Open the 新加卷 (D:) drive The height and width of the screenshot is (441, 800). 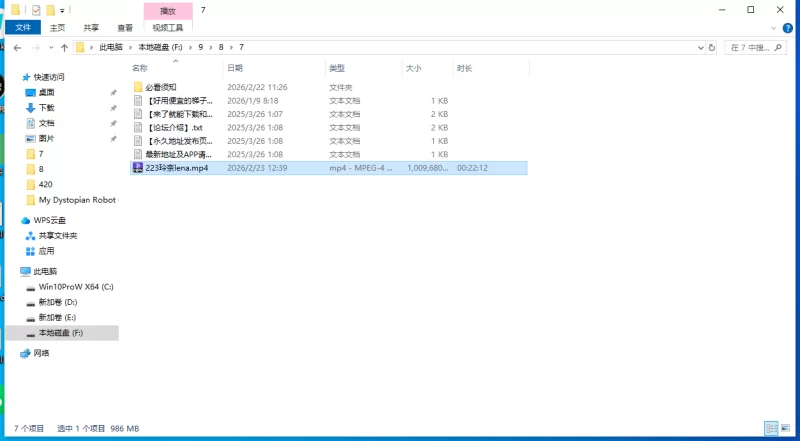tap(58, 302)
